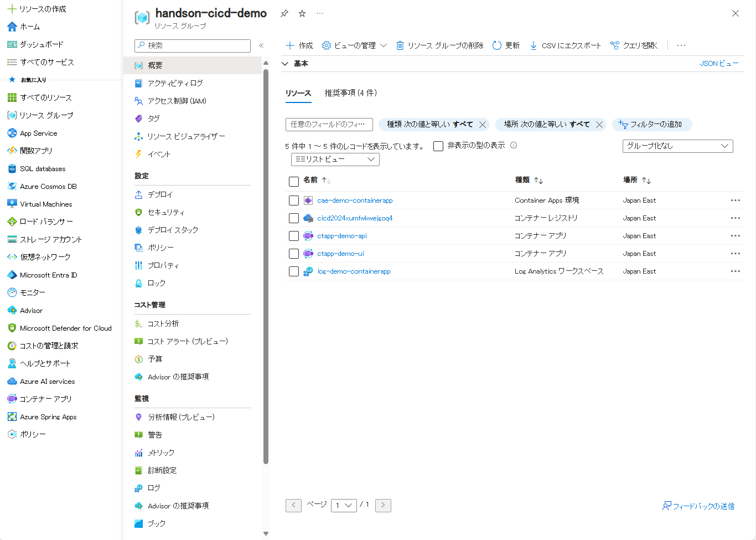Open the ctapp-demo-api resource link
This screenshot has height=540, width=756.
342,236
